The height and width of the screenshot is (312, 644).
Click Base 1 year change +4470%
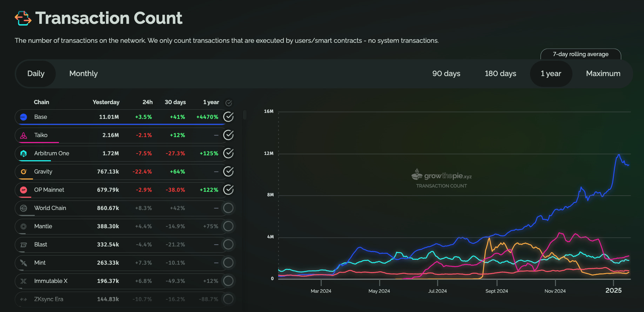(207, 117)
